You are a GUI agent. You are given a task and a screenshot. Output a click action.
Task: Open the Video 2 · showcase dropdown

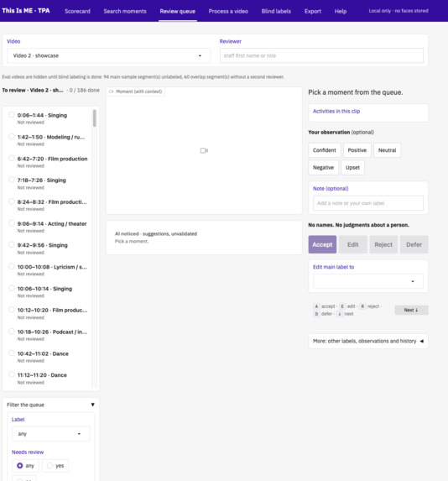109,55
